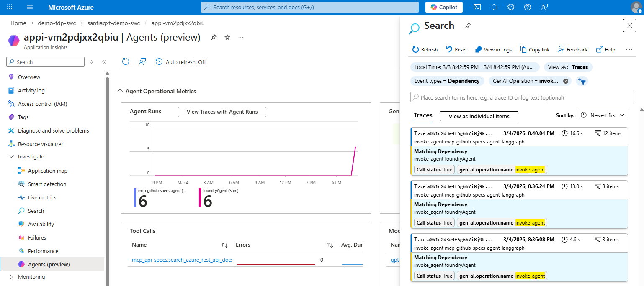Click Refresh in Search panel
644x286 pixels.
(x=425, y=49)
